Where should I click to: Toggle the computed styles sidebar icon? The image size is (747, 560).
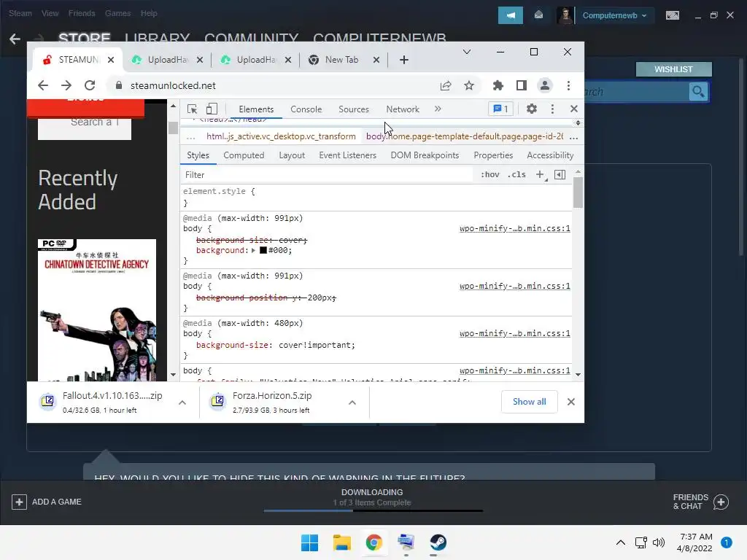tap(560, 175)
